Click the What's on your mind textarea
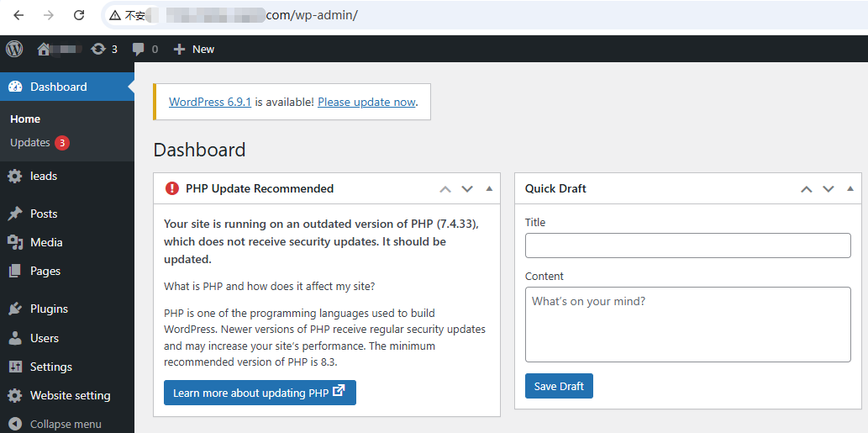 [687, 325]
